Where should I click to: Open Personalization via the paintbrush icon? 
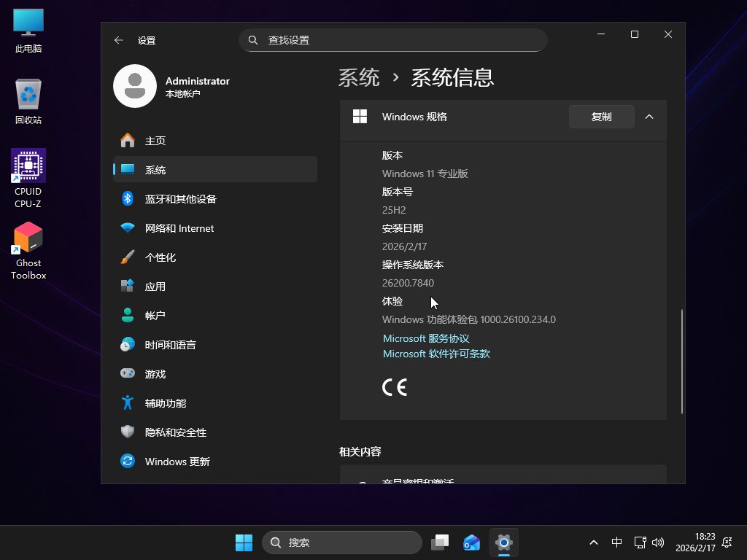pos(128,257)
